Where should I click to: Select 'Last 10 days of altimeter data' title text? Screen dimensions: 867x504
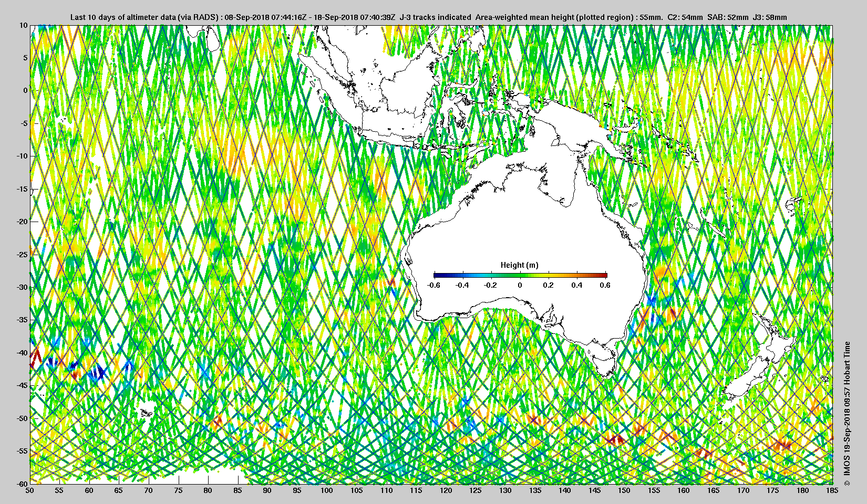[x=123, y=17]
